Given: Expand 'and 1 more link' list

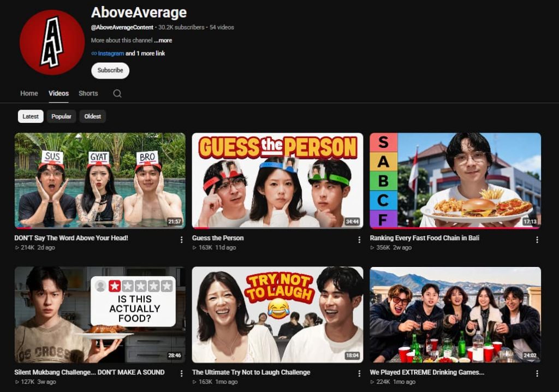Looking at the screenshot, I should 145,54.
